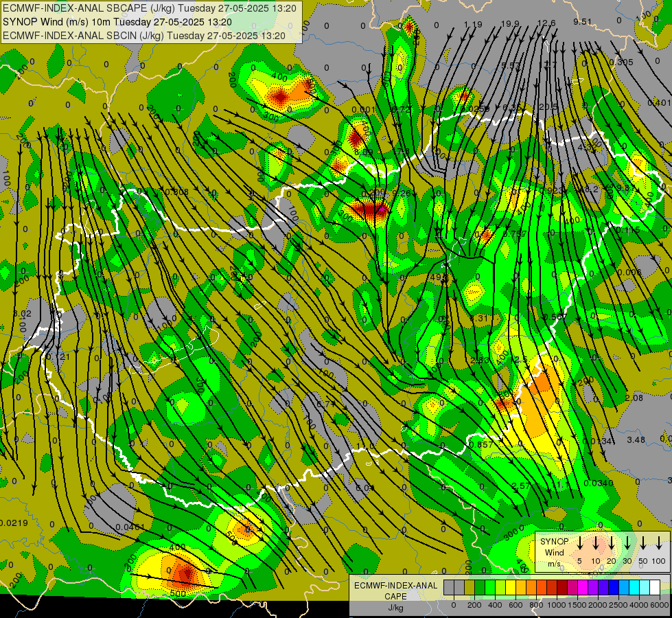Click the 0.401 value label on map
Screen dimensions: 672x618
pos(659,102)
